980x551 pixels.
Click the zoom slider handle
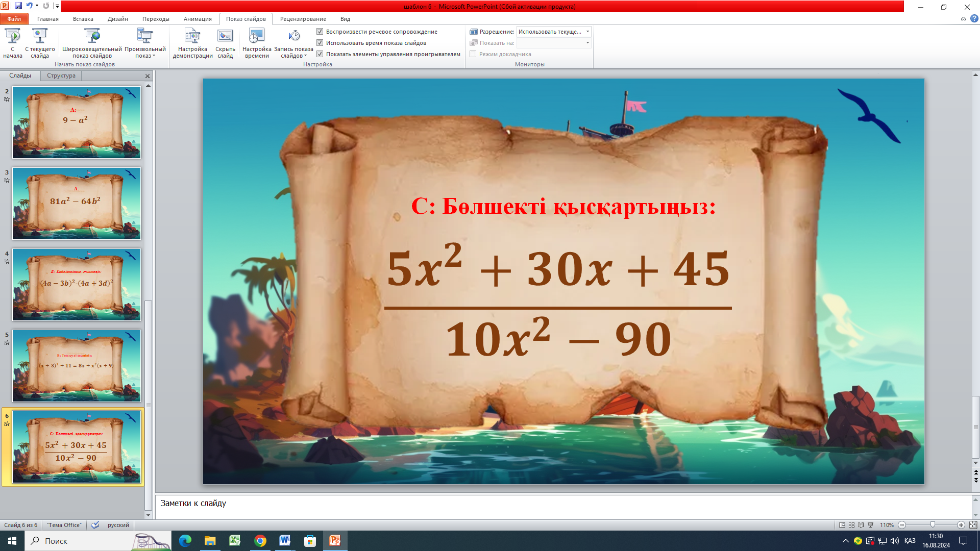pyautogui.click(x=933, y=525)
